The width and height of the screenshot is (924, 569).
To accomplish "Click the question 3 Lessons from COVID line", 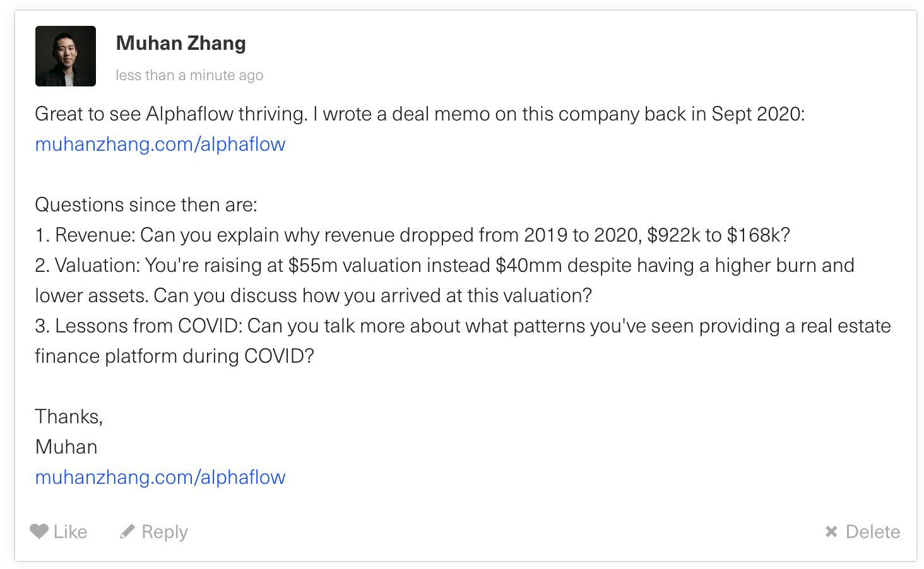I will (x=463, y=326).
